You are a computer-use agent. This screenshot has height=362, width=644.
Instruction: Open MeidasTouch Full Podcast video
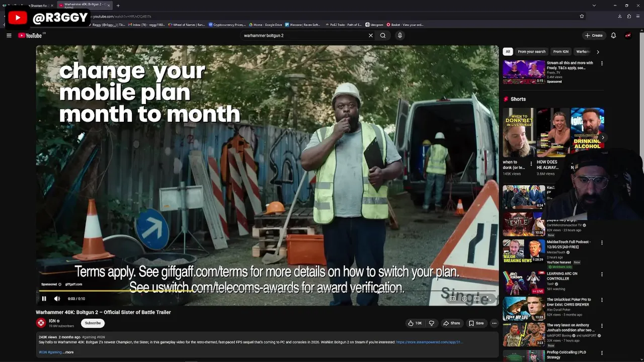524,251
